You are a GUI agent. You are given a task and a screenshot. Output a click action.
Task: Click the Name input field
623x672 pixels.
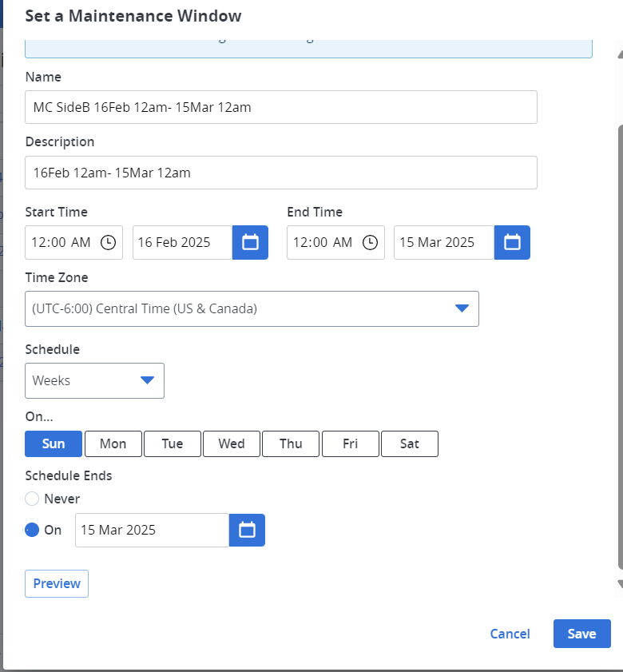click(x=280, y=107)
